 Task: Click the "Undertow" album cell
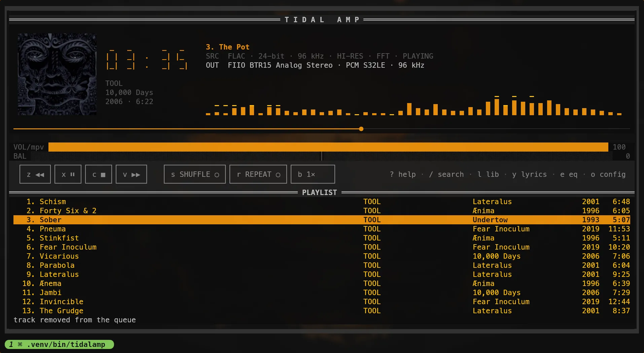coord(490,220)
